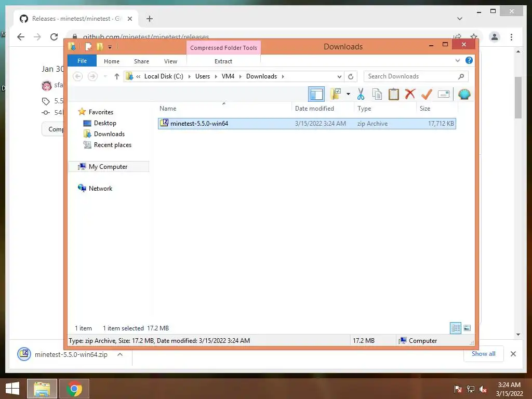The width and height of the screenshot is (532, 399).
Task: Expand the minetest download item menu chevron
Action: (120, 354)
